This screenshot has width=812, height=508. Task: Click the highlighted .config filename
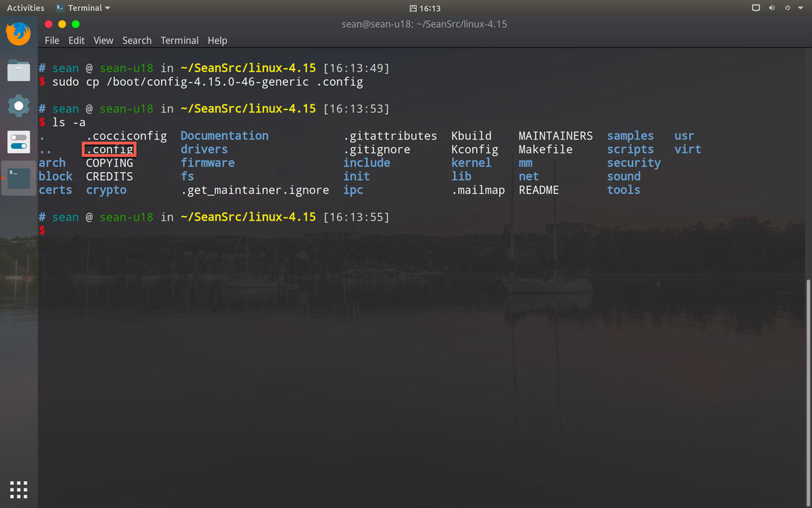click(x=109, y=149)
